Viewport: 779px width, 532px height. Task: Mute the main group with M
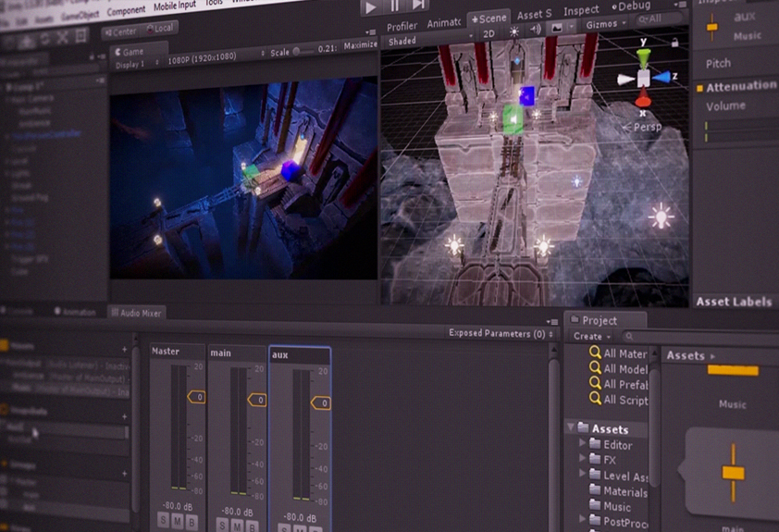pyautogui.click(x=238, y=526)
